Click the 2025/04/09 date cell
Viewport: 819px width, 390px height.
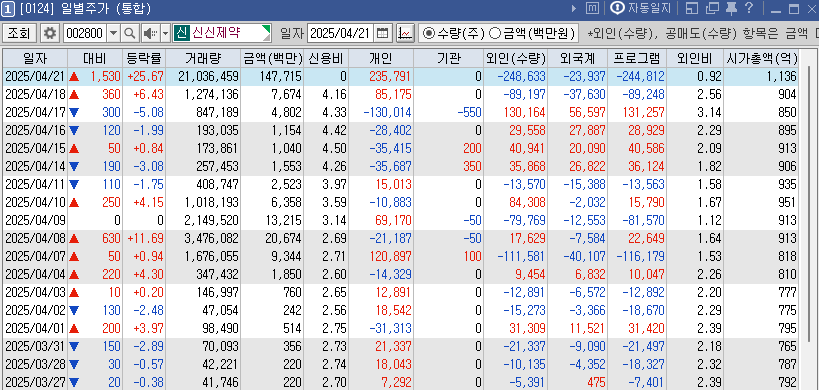point(34,221)
